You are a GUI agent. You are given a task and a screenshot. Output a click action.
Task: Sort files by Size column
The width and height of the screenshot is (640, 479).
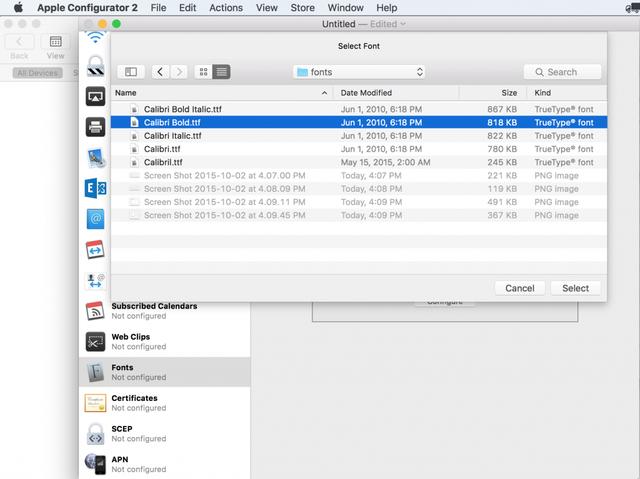[493, 93]
